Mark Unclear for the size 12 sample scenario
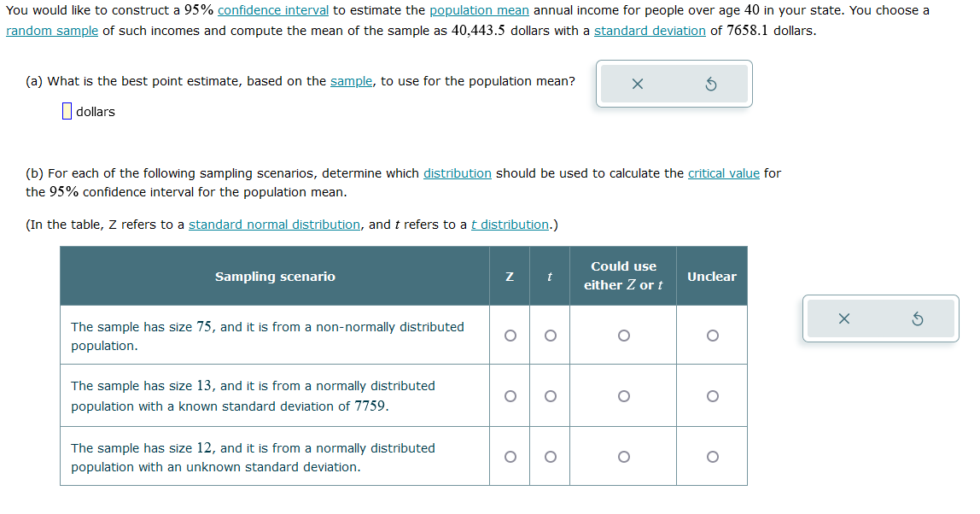 [x=712, y=457]
